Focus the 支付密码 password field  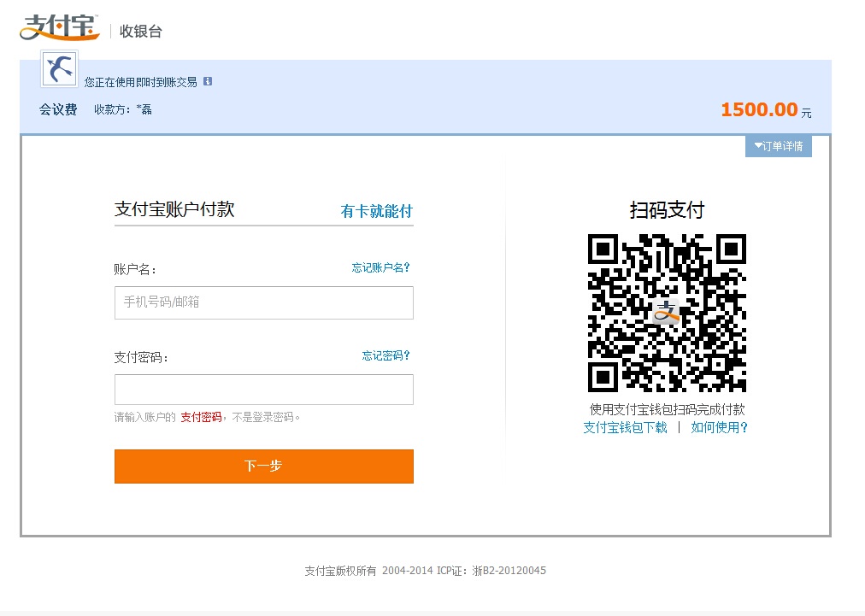click(264, 390)
